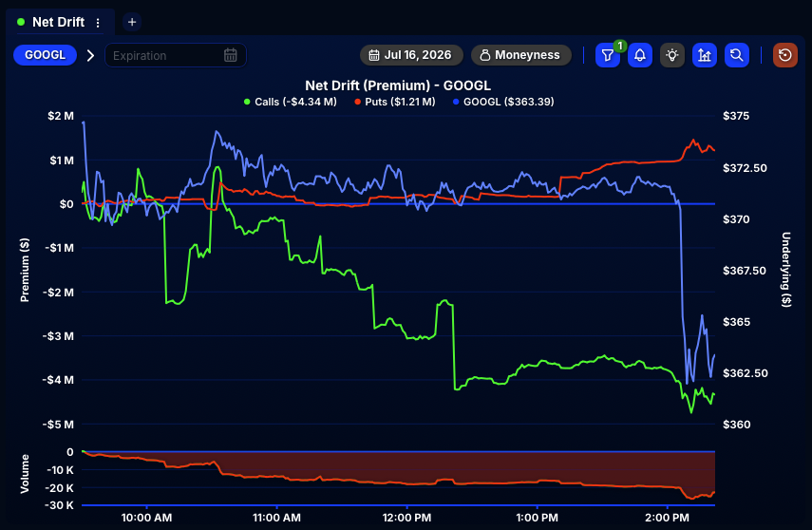This screenshot has height=530, width=812.
Task: Click the 1:00 PM time axis label
Action: pyautogui.click(x=537, y=518)
